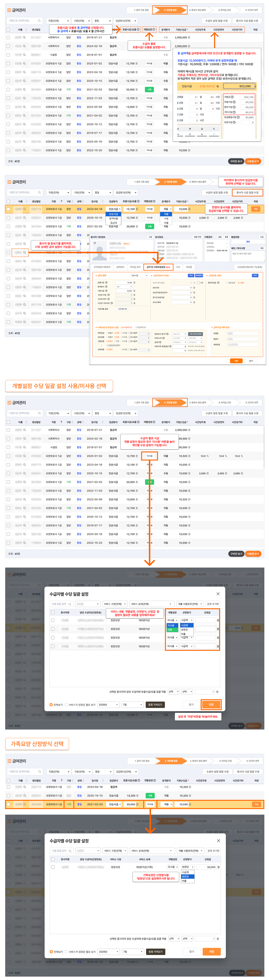Click the magnifier in topmost screenshot's 2024-02-16 row

pyautogui.click(x=25, y=46)
